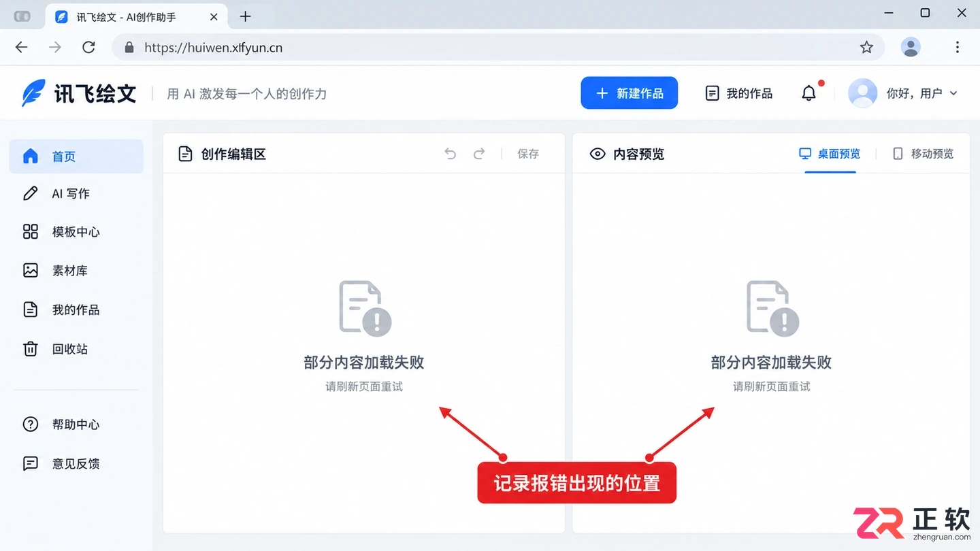The image size is (980, 551).
Task: Click the browser forward arrow
Action: point(55,47)
